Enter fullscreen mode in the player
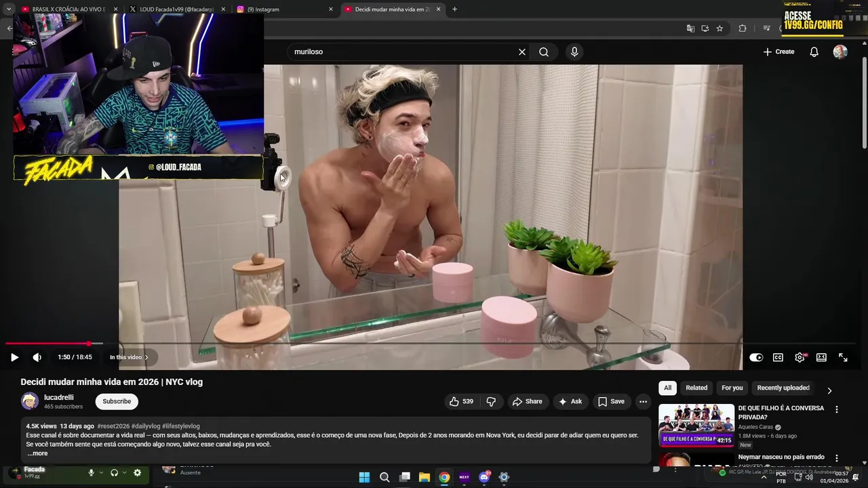868x488 pixels. [x=843, y=357]
